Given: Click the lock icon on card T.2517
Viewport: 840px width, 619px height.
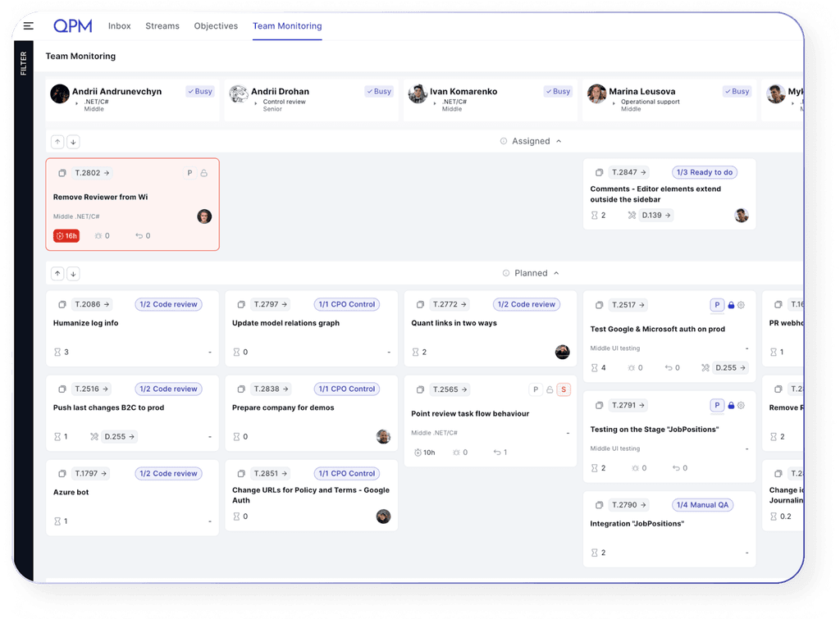Looking at the screenshot, I should tap(731, 305).
